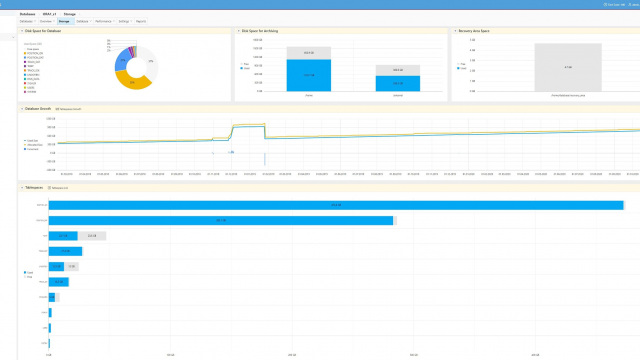Toggle Allocated Size legend in Database Growth
The image size is (640, 360).
click(x=33, y=145)
